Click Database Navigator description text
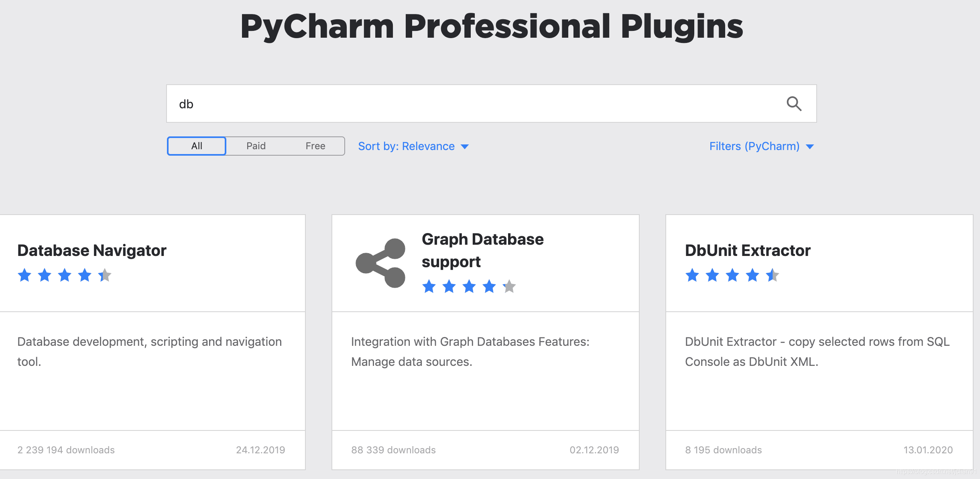This screenshot has width=980, height=479. 149,351
